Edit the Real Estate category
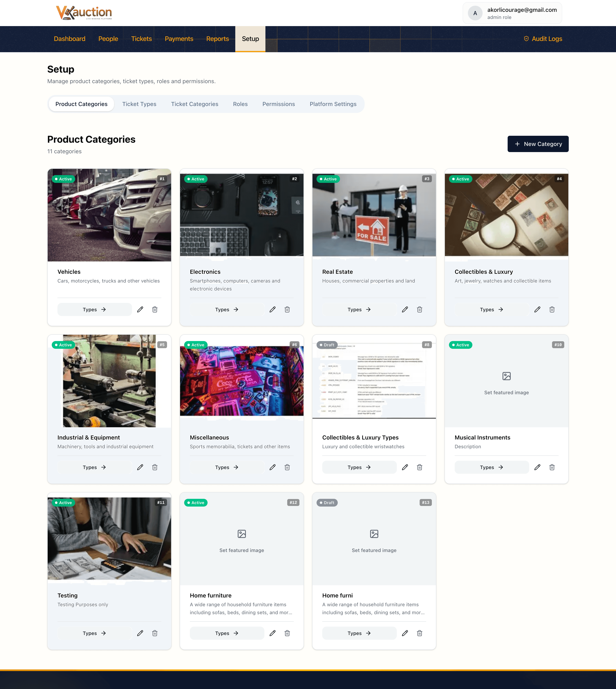This screenshot has height=689, width=616. coord(405,309)
